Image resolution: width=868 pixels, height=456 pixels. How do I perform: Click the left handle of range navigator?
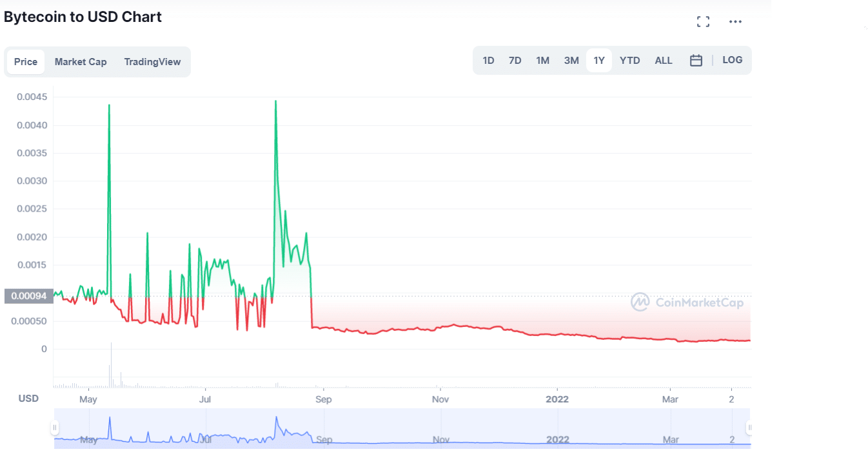pos(55,427)
